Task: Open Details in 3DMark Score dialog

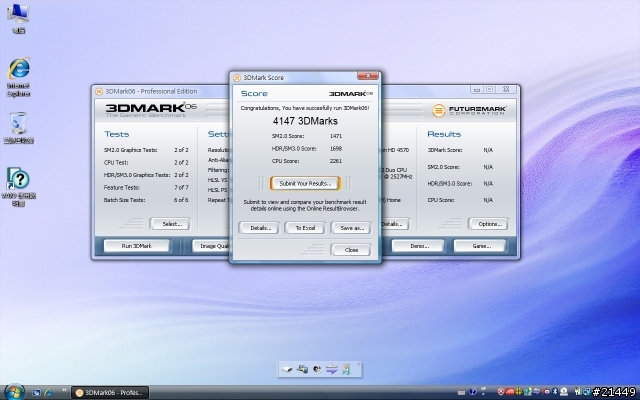Action: (x=259, y=228)
